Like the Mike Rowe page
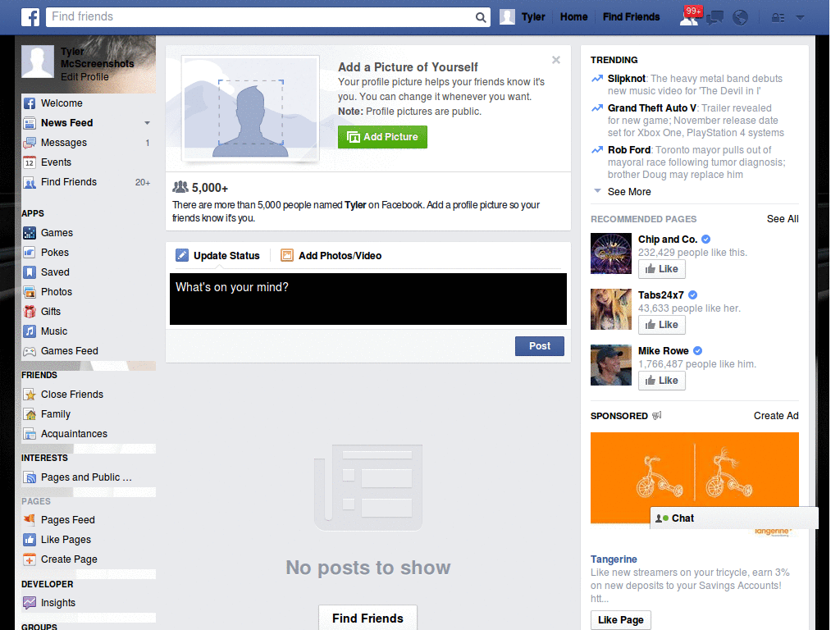This screenshot has height=630, width=840. coord(662,381)
